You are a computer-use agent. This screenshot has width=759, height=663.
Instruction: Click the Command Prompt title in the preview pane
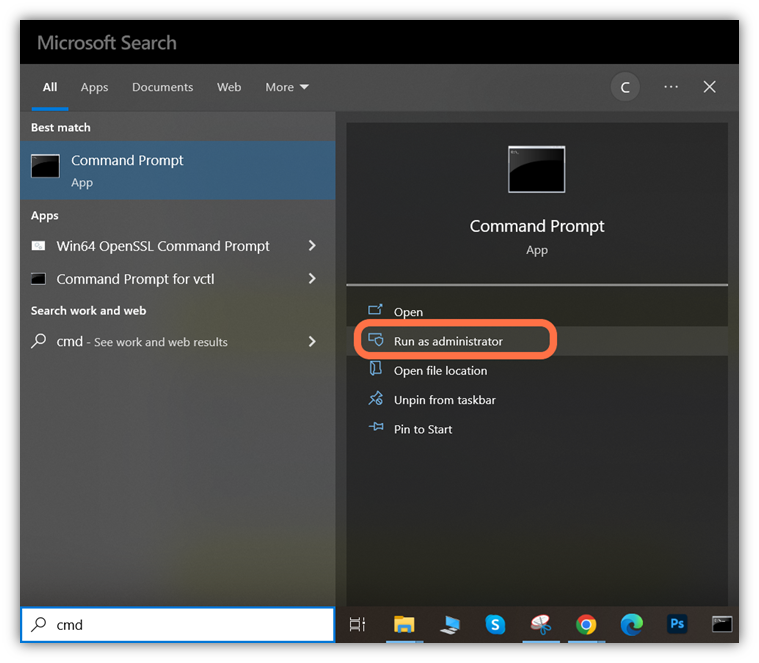[x=537, y=226]
